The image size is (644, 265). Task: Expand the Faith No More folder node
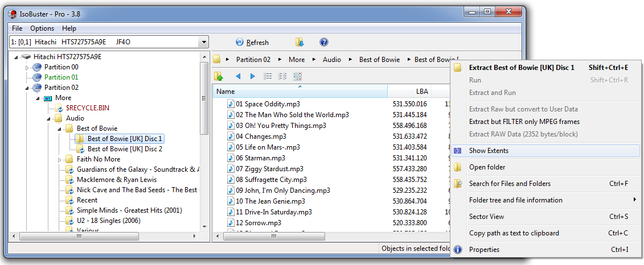tap(60, 159)
